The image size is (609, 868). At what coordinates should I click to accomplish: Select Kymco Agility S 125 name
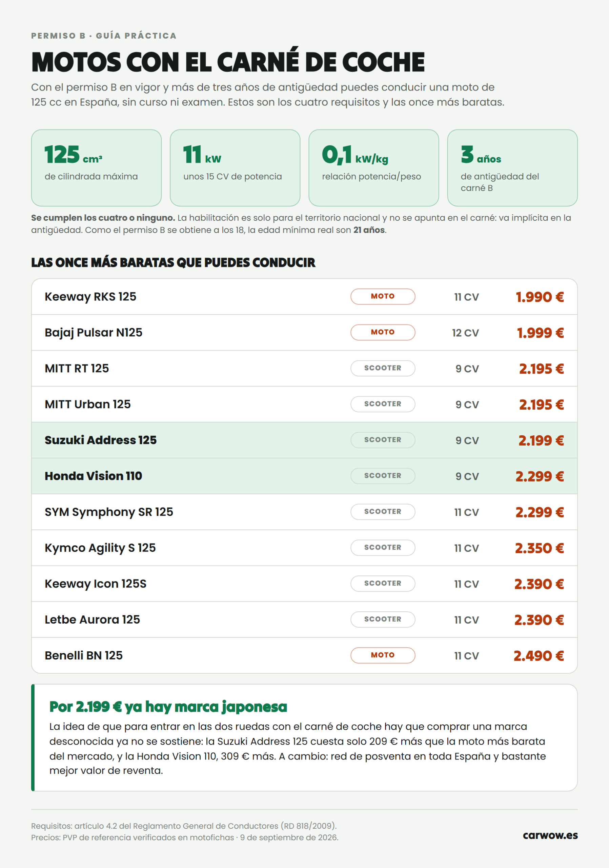click(100, 548)
